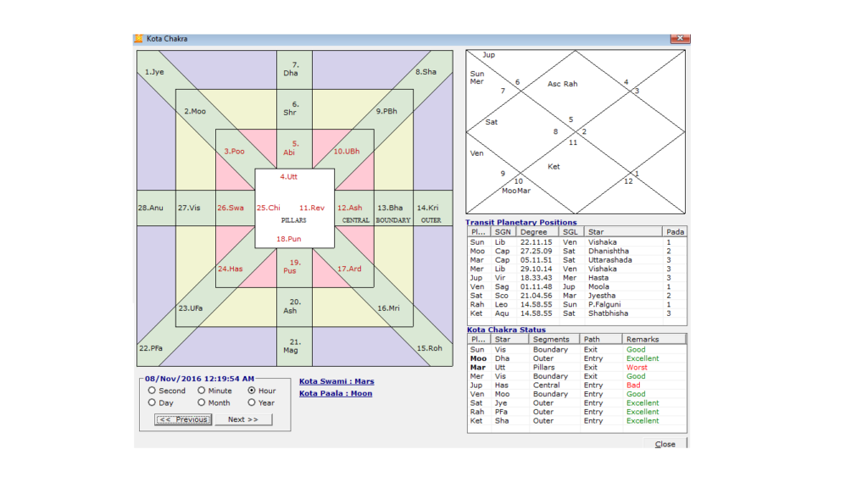Click the 10.UBh cell in chakra

pos(347,151)
